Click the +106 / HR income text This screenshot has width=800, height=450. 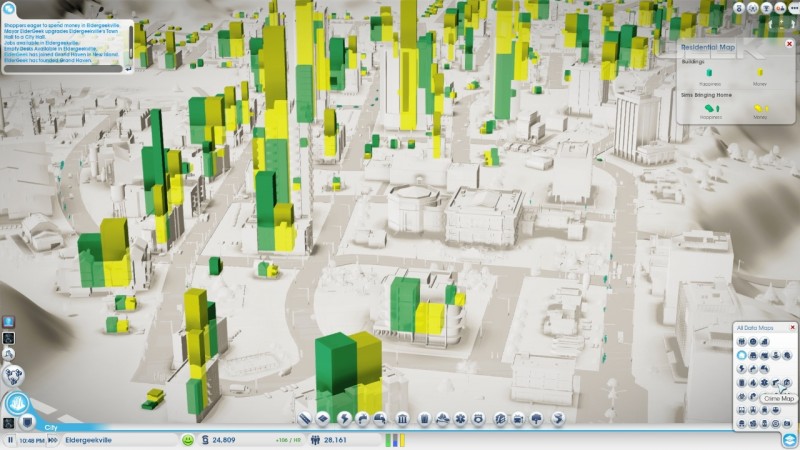[x=287, y=440]
